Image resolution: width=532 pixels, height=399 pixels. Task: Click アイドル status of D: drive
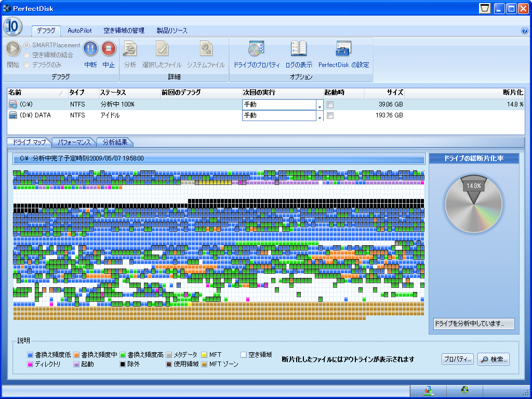110,115
